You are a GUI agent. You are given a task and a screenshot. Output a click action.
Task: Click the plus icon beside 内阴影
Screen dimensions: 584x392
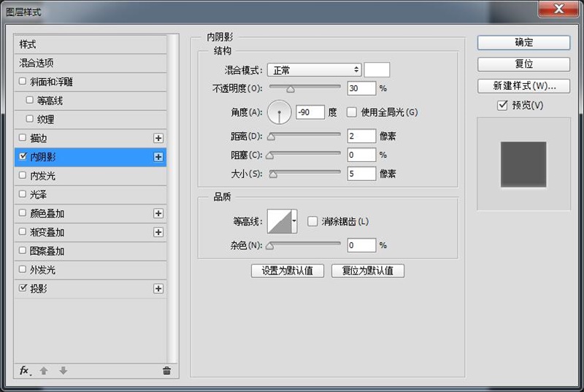point(158,157)
